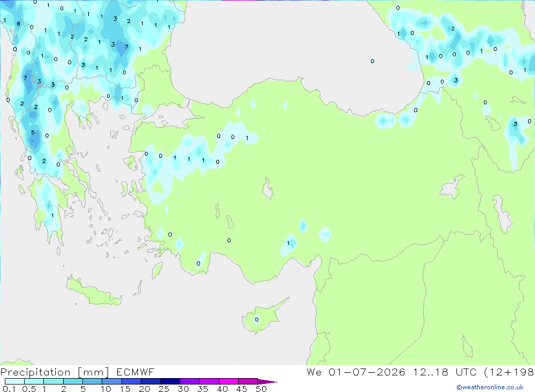The width and height of the screenshot is (535, 392).
Task: Click the '(12+198' forecast offset text
Action: coord(509,372)
